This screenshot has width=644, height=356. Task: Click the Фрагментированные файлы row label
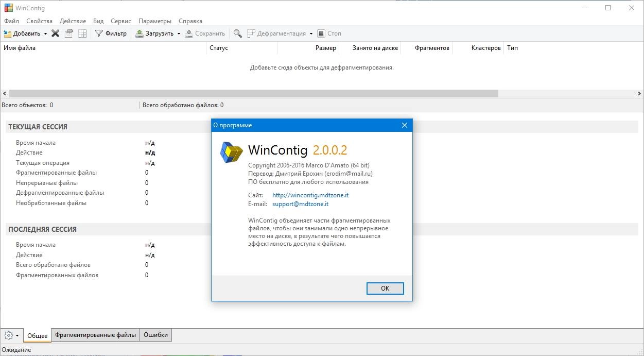pyautogui.click(x=56, y=173)
